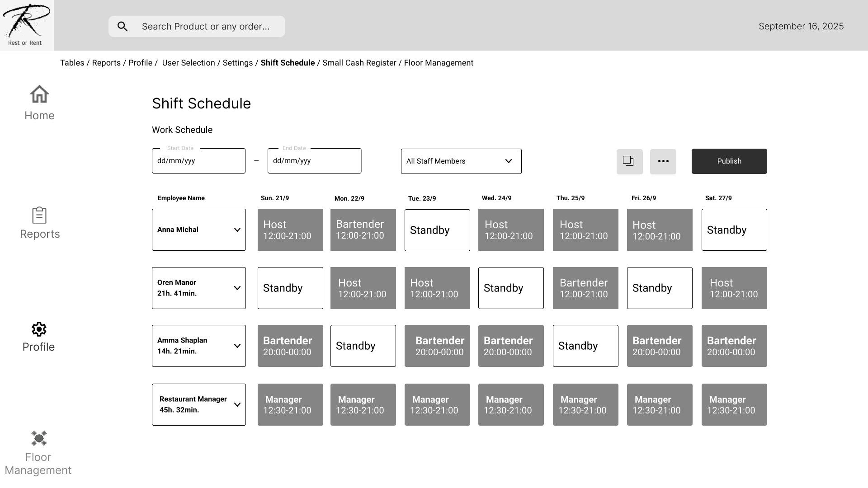Click the Home icon in sidebar
This screenshot has width=868, height=488.
coord(39,94)
